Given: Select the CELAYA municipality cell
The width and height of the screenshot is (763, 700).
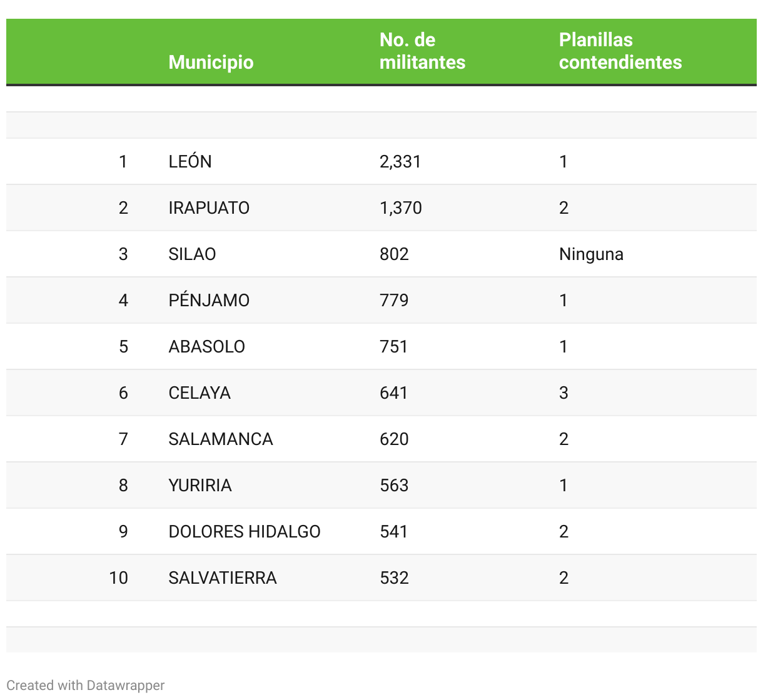Looking at the screenshot, I should click(x=200, y=392).
